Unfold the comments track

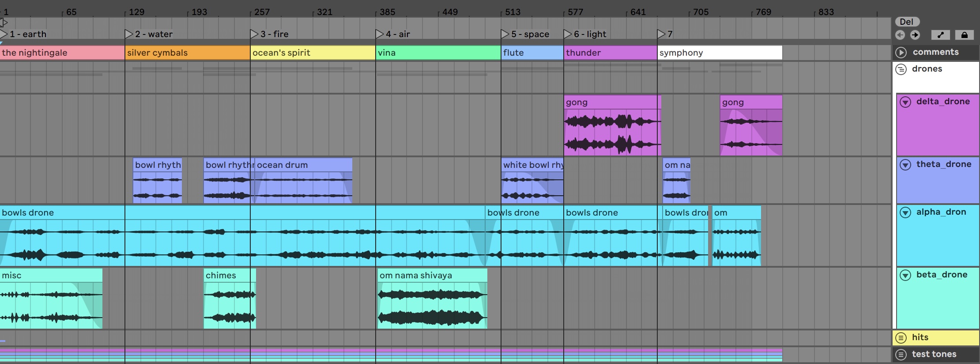pos(901,53)
